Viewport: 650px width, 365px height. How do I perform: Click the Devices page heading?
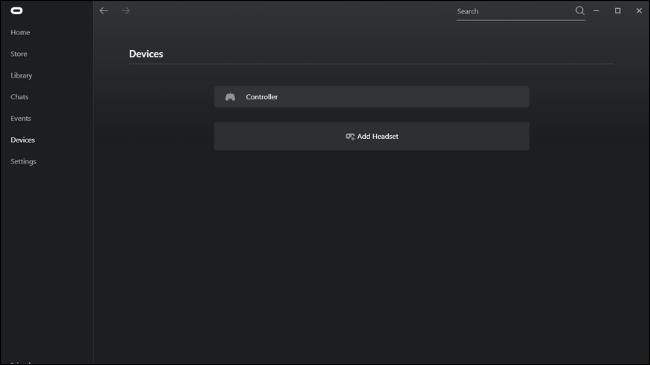click(x=146, y=54)
